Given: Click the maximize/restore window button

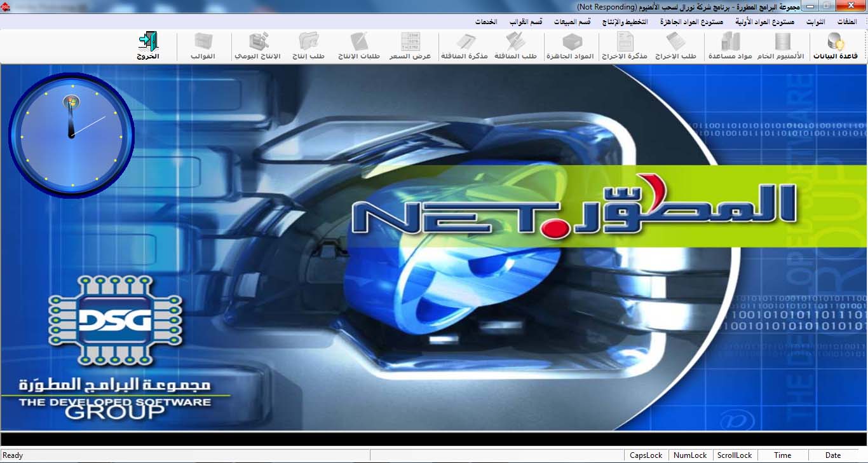Looking at the screenshot, I should 826,6.
